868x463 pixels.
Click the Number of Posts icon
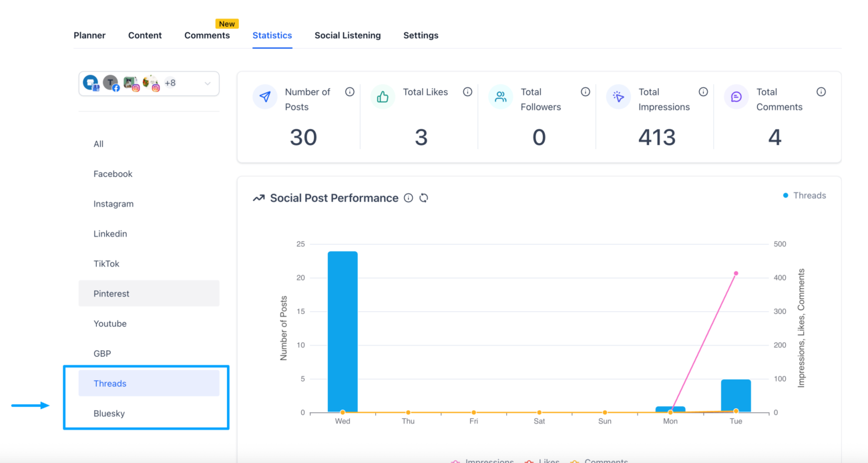tap(265, 97)
